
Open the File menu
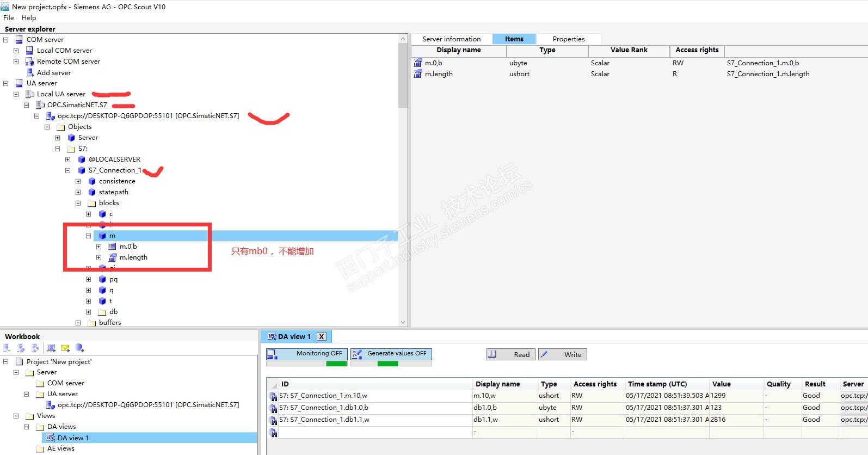click(x=9, y=18)
